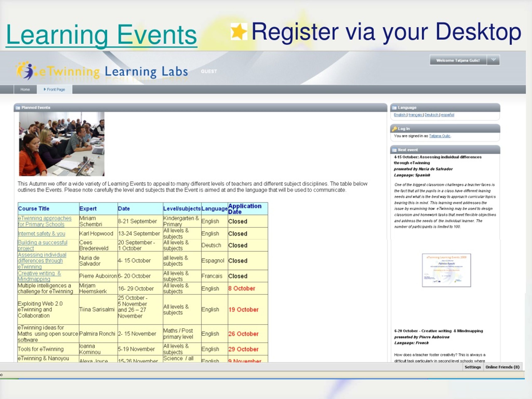Viewport: 532px width, 399px height.
Task: Click the Language panel icon
Action: pyautogui.click(x=394, y=108)
